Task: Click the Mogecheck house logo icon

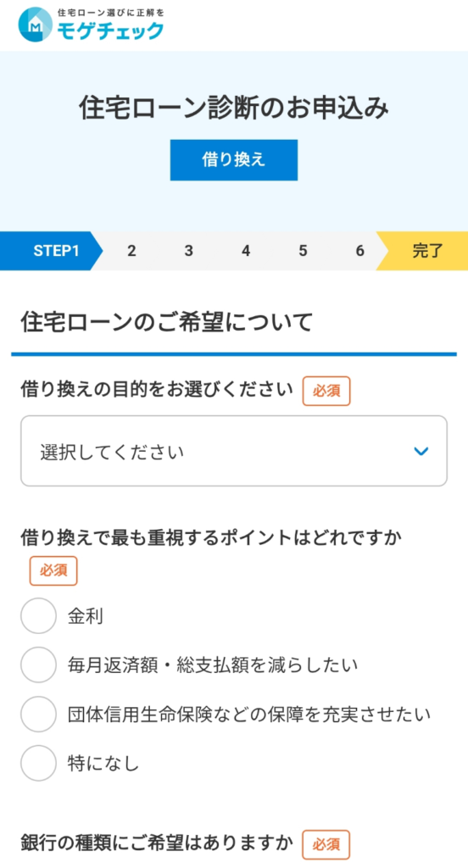Action: (x=36, y=25)
